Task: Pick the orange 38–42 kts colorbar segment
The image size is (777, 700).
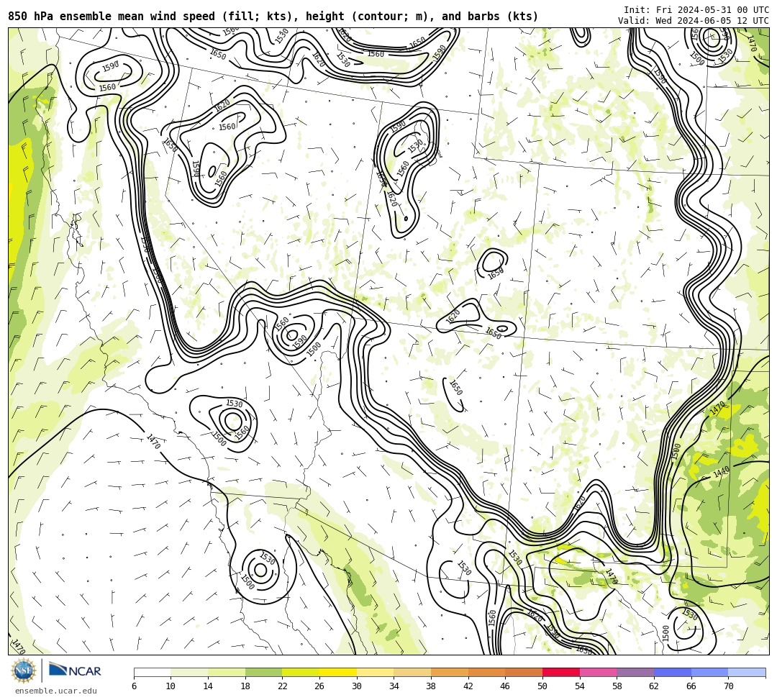Action: tap(450, 672)
